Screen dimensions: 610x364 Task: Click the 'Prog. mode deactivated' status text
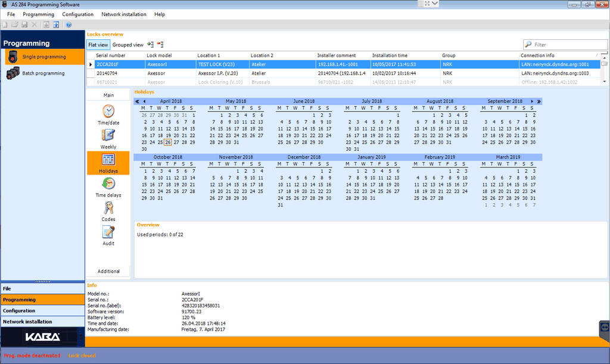[x=32, y=356]
